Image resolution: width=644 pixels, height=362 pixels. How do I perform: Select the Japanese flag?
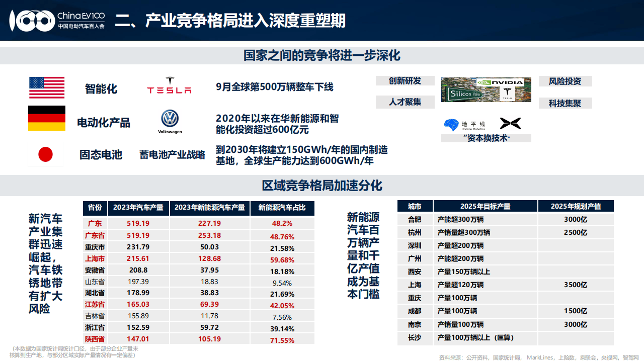click(46, 154)
